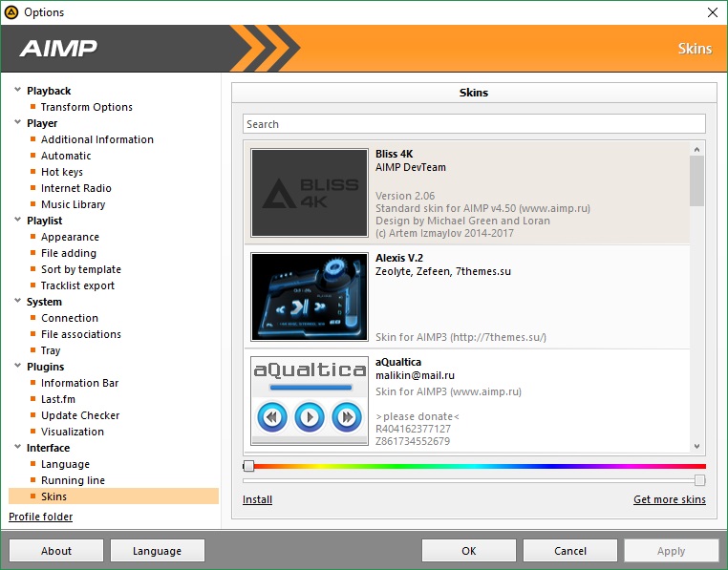Image resolution: width=728 pixels, height=570 pixels.
Task: Select the Plugins category heading
Action: click(x=46, y=367)
